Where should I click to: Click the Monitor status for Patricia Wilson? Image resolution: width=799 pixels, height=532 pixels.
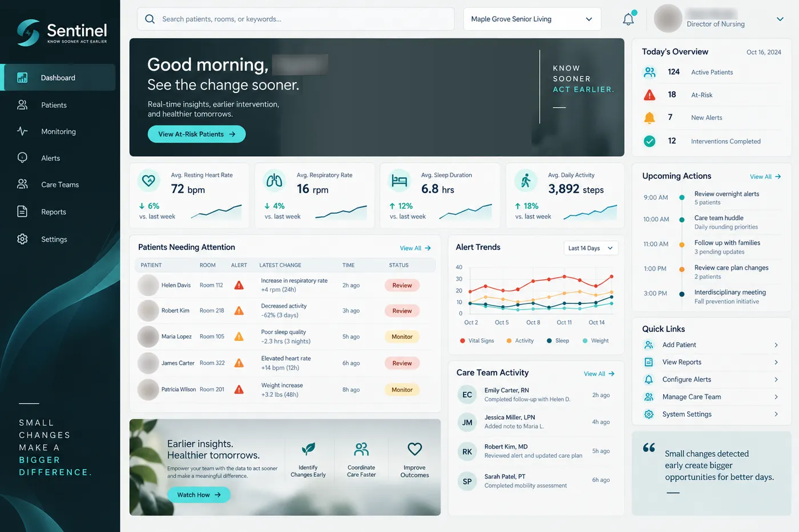point(402,390)
